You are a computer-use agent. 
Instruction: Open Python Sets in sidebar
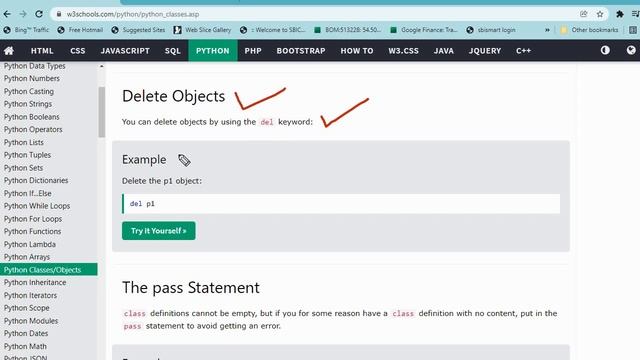[x=23, y=168]
